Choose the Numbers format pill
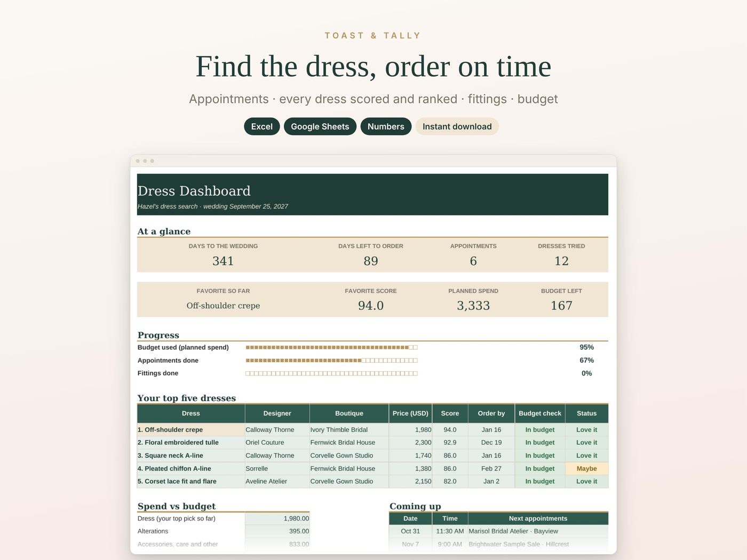747x560 pixels. (386, 126)
